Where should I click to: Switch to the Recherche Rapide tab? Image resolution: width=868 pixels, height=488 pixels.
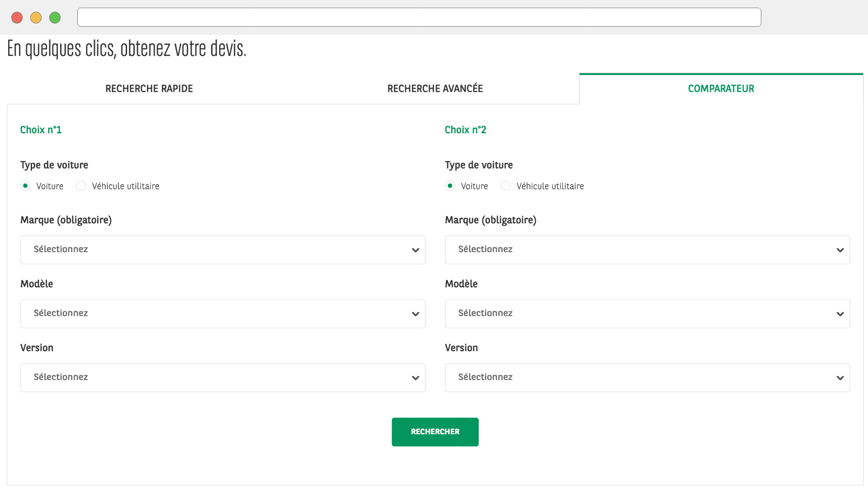point(149,89)
